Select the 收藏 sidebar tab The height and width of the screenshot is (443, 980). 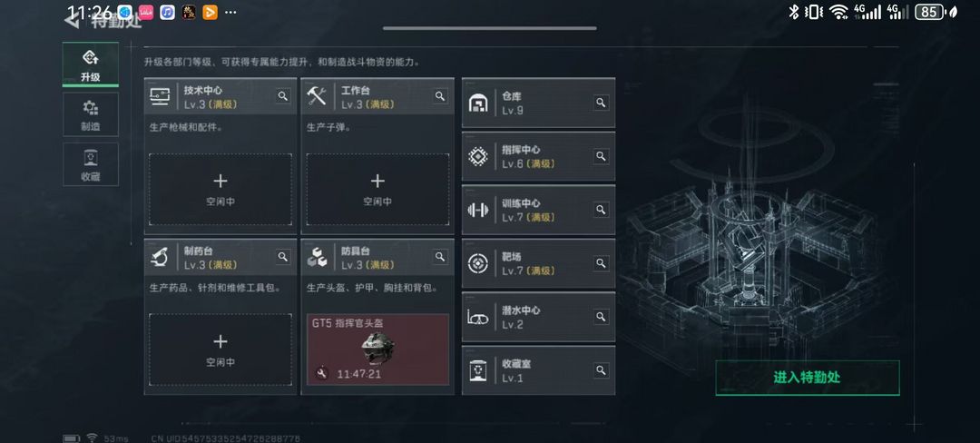pos(91,163)
